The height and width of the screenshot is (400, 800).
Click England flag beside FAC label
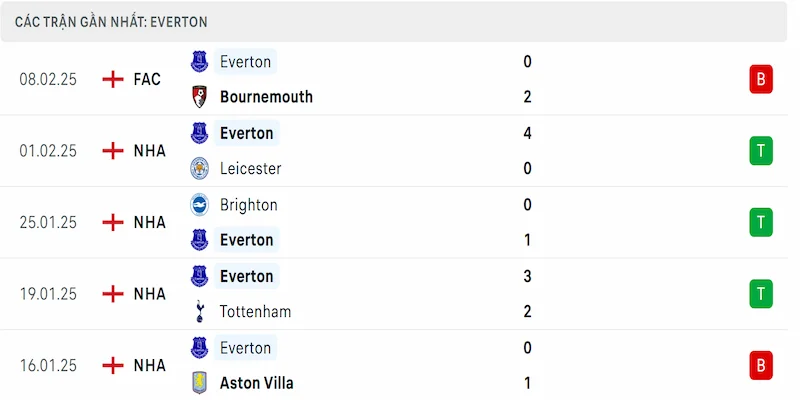pos(113,80)
